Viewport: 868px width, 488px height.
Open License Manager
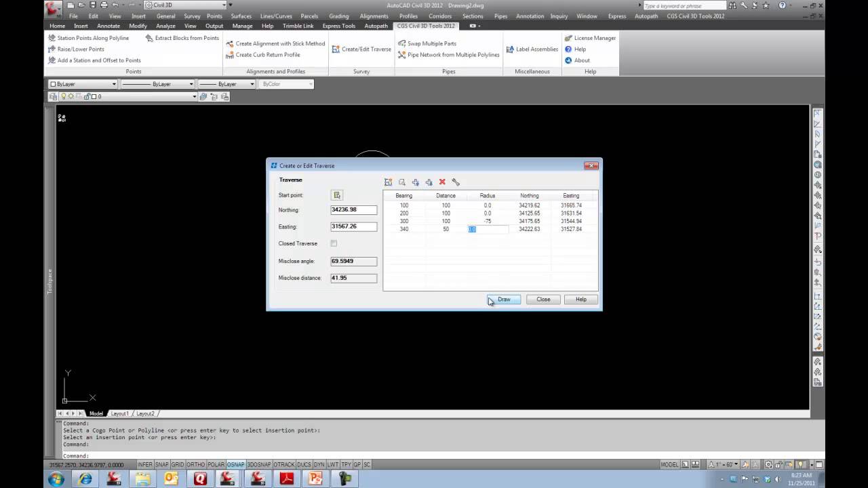(590, 38)
